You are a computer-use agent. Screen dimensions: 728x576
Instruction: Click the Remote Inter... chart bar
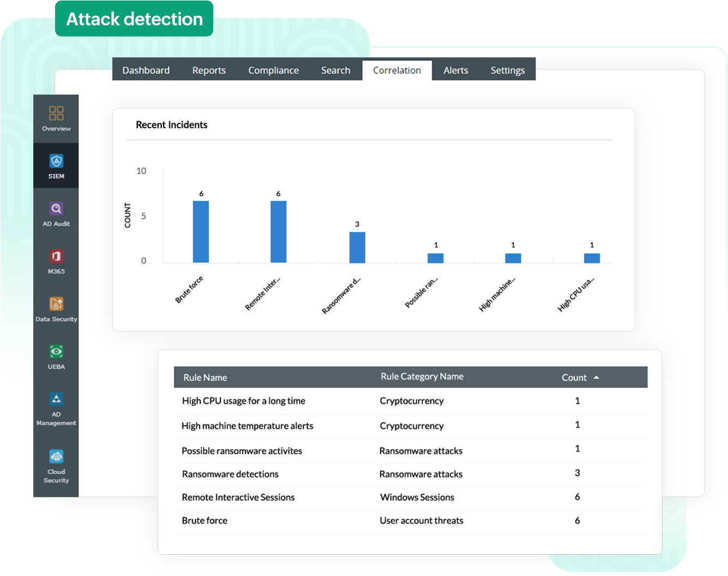pos(278,232)
